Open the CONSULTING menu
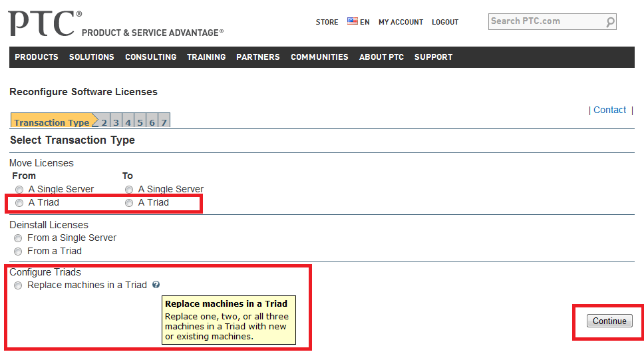 pyautogui.click(x=151, y=57)
